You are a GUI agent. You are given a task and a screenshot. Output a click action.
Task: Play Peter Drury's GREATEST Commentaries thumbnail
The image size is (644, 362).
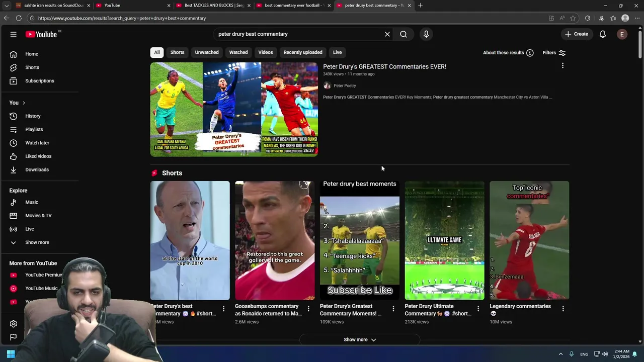click(x=234, y=109)
